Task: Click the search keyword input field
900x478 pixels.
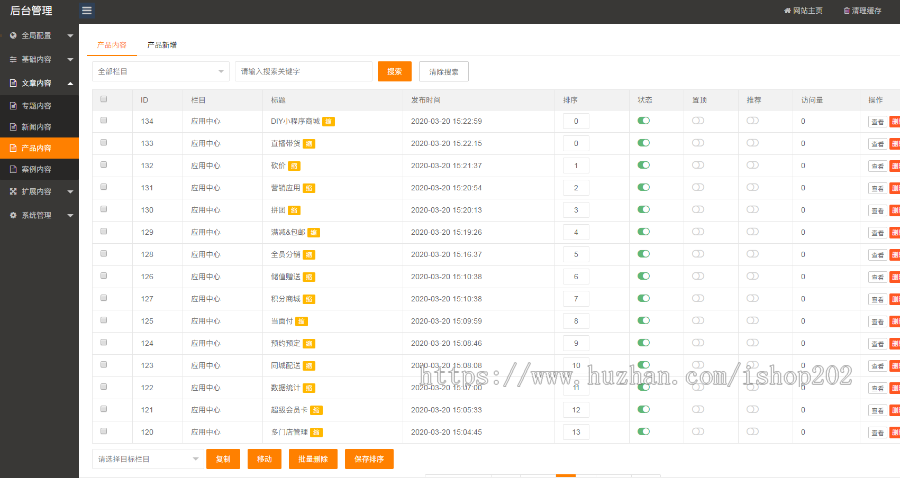Action: click(x=304, y=72)
